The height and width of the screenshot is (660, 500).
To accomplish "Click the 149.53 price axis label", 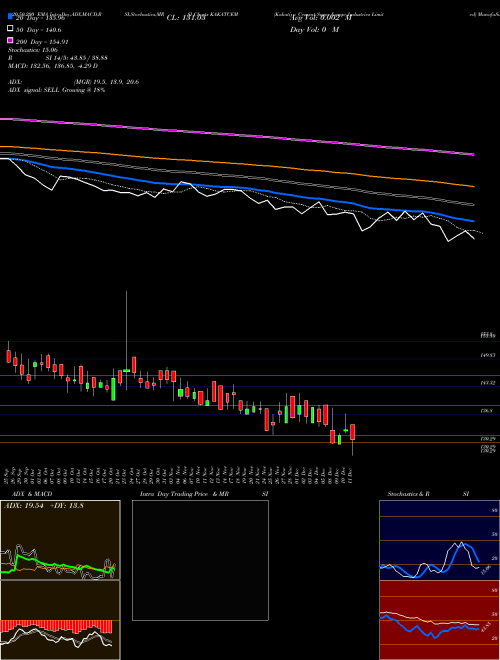I will (x=488, y=355).
